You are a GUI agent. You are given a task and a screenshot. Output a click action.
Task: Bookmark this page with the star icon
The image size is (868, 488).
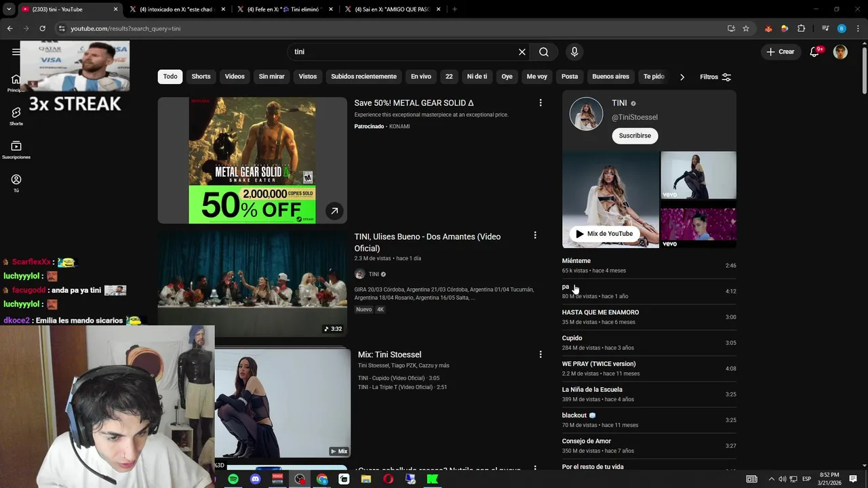(746, 28)
